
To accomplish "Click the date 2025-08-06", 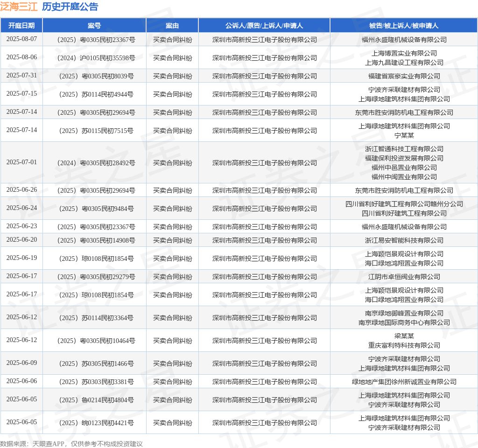I will (x=21, y=57).
